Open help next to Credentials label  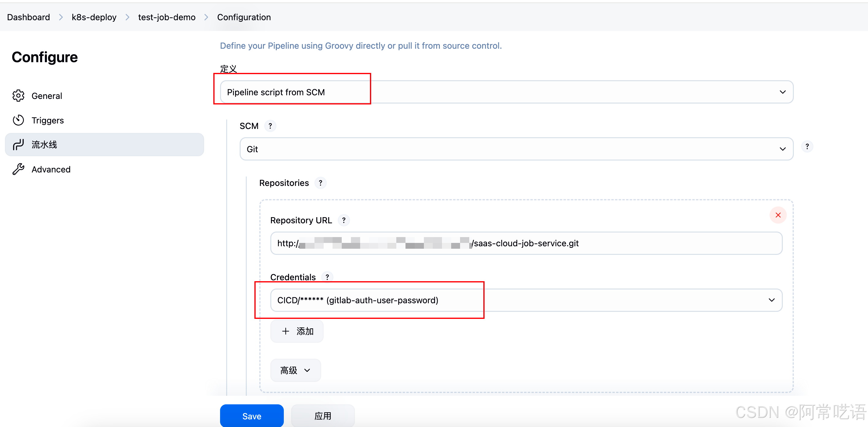327,277
